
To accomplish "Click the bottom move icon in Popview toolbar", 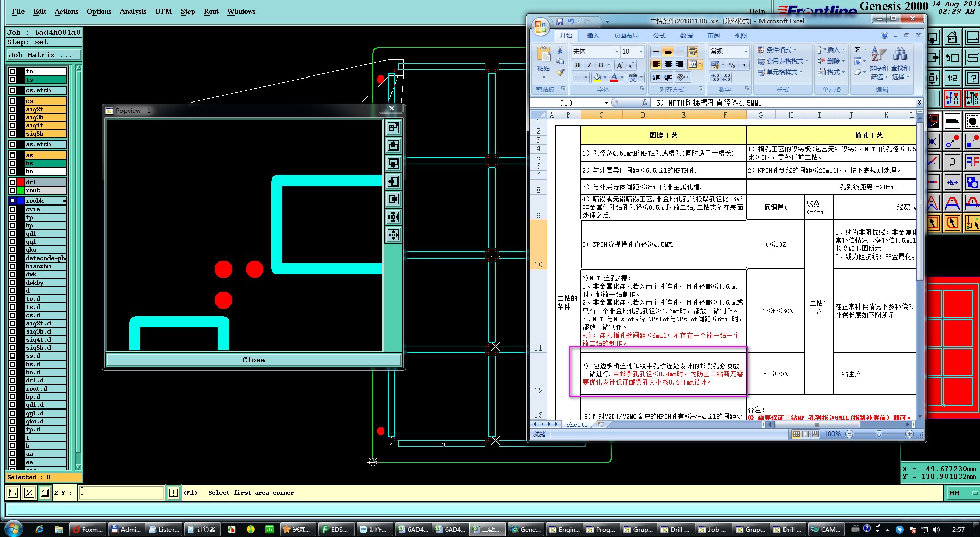I will pyautogui.click(x=393, y=235).
